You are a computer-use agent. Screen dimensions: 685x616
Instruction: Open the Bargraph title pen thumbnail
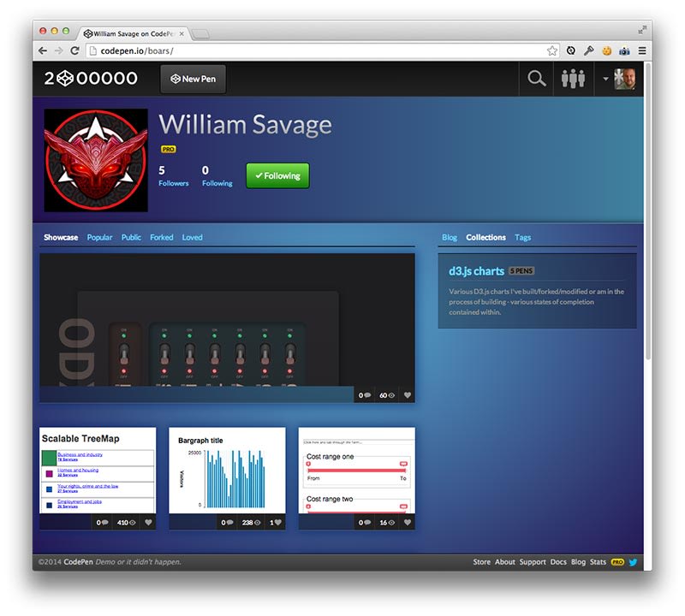coord(227,471)
